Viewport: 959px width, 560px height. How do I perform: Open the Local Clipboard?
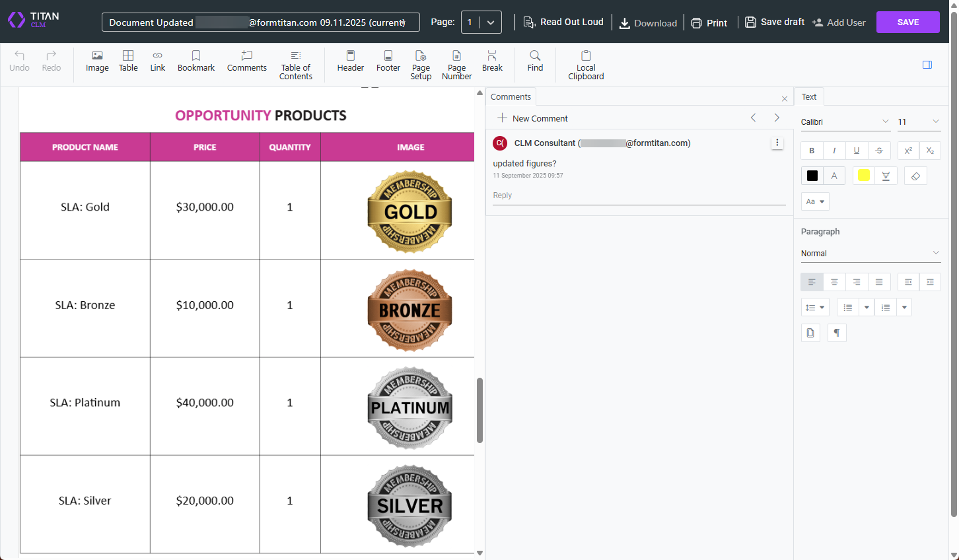[x=585, y=65]
